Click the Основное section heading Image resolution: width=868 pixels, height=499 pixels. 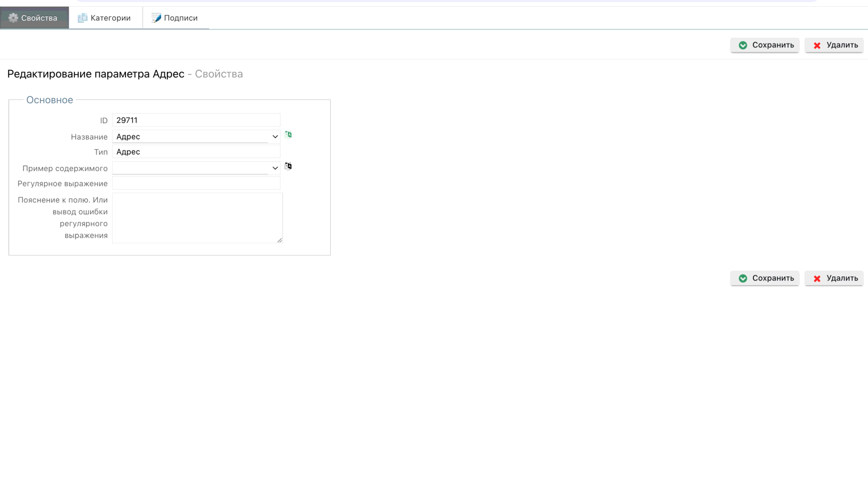click(x=50, y=100)
